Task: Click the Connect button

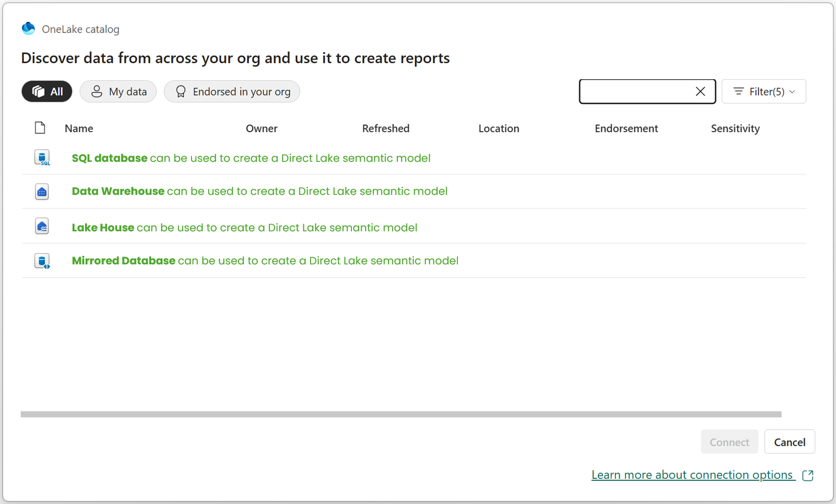Action: 730,442
